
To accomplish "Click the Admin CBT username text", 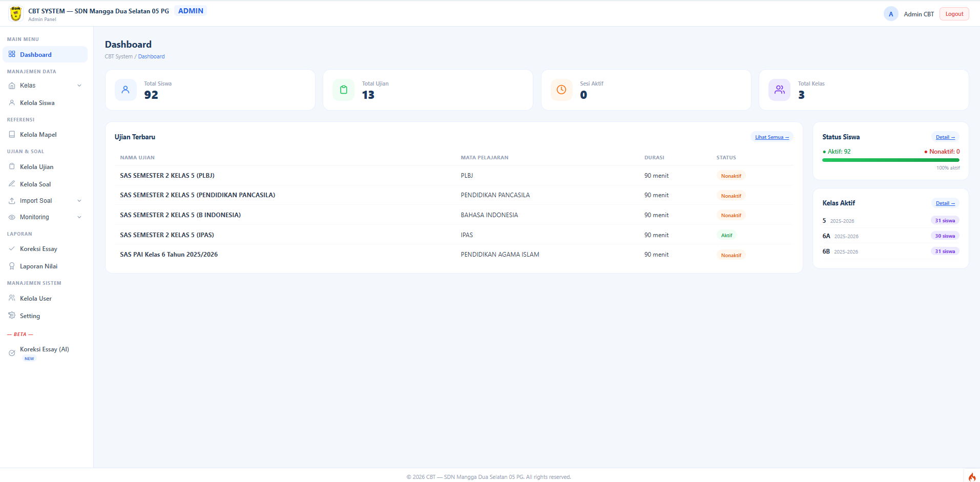I will click(919, 14).
